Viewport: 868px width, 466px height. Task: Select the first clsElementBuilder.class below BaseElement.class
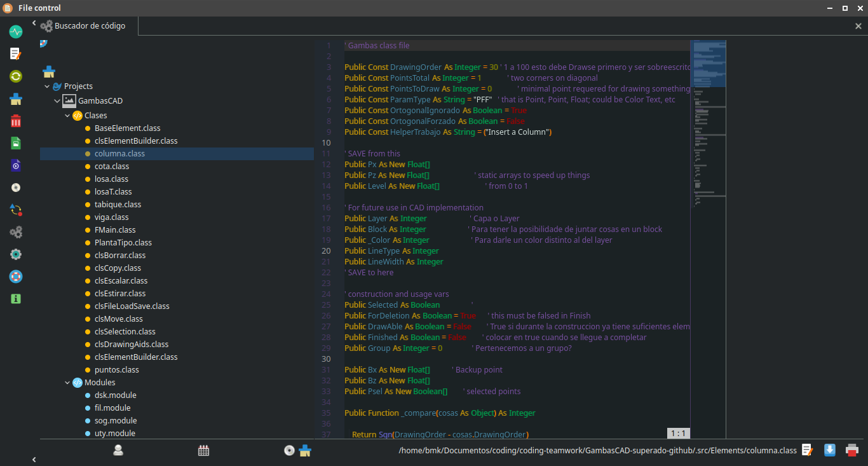point(136,141)
